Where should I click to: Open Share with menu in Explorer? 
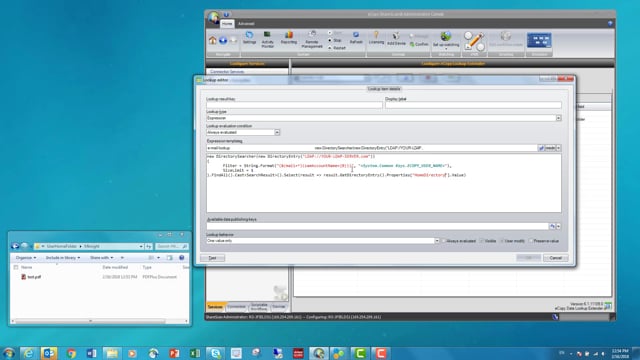tap(102, 258)
